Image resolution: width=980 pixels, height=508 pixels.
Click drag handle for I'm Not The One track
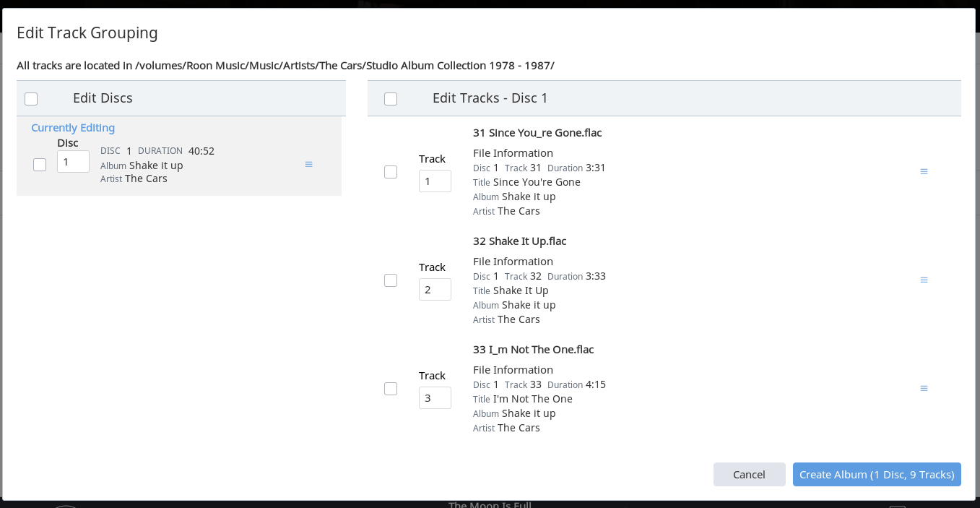point(924,389)
